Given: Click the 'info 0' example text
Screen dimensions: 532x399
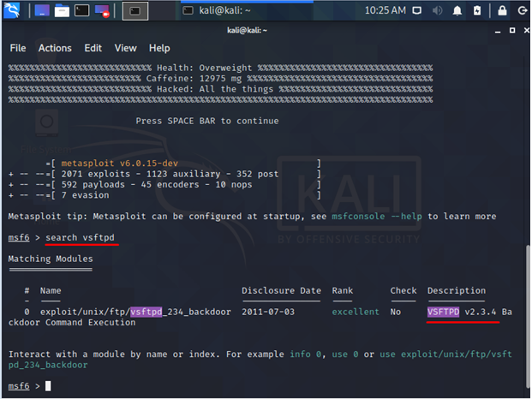Looking at the screenshot, I should click(x=305, y=354).
